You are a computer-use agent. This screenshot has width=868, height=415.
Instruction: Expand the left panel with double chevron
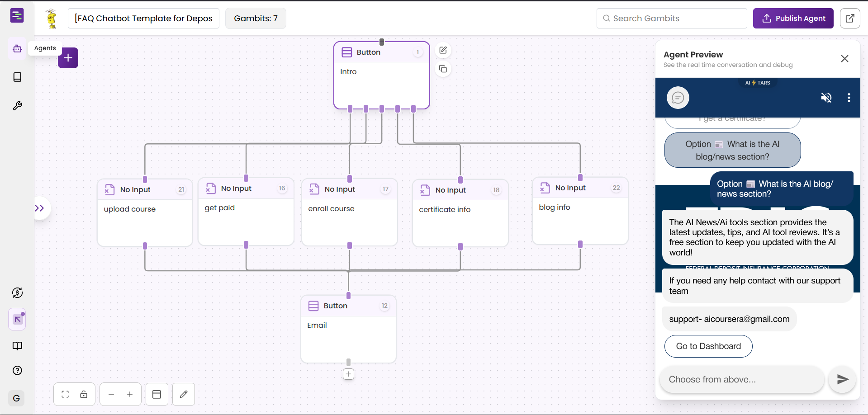point(40,208)
